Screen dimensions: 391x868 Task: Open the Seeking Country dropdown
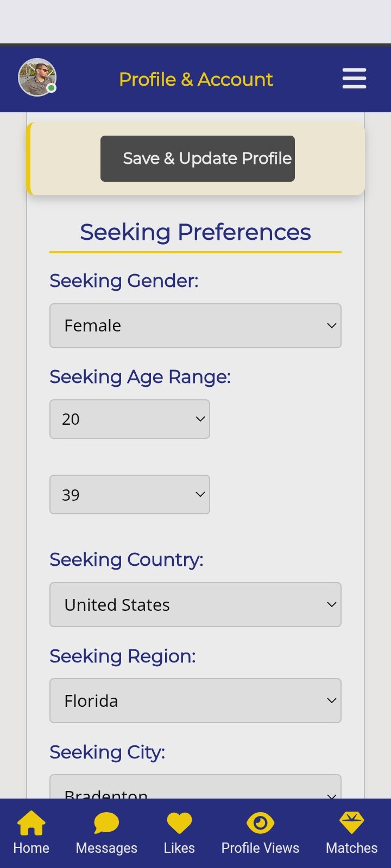(x=195, y=604)
